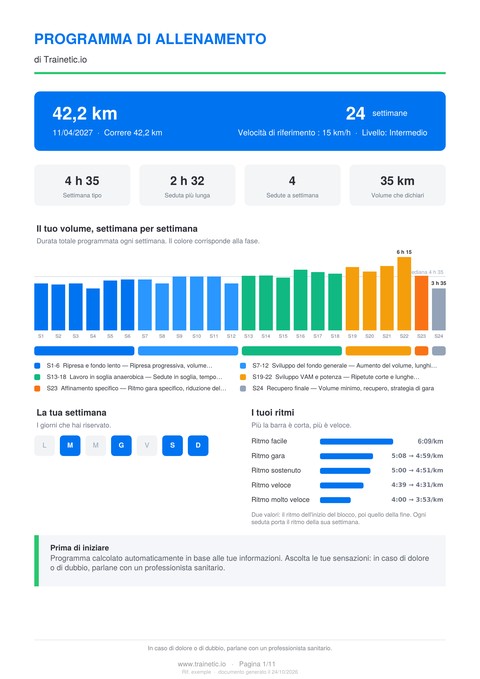Click the amber S19 bar in the chart
This screenshot has height=679, width=480.
coord(353,299)
